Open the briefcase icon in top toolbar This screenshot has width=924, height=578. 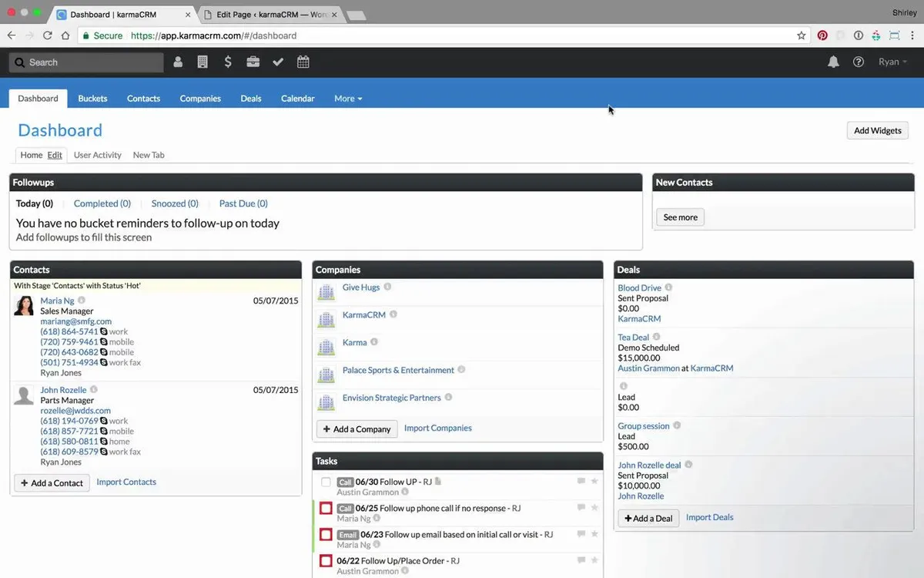(253, 62)
